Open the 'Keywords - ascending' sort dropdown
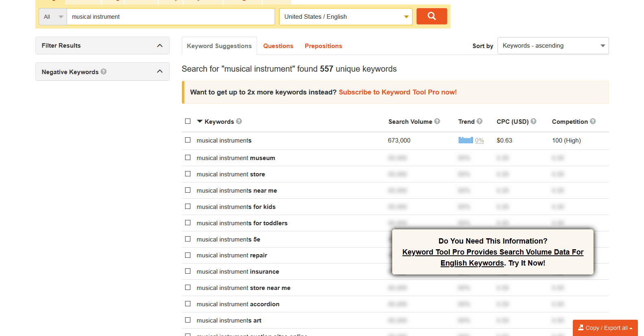The image size is (644, 336). (553, 46)
